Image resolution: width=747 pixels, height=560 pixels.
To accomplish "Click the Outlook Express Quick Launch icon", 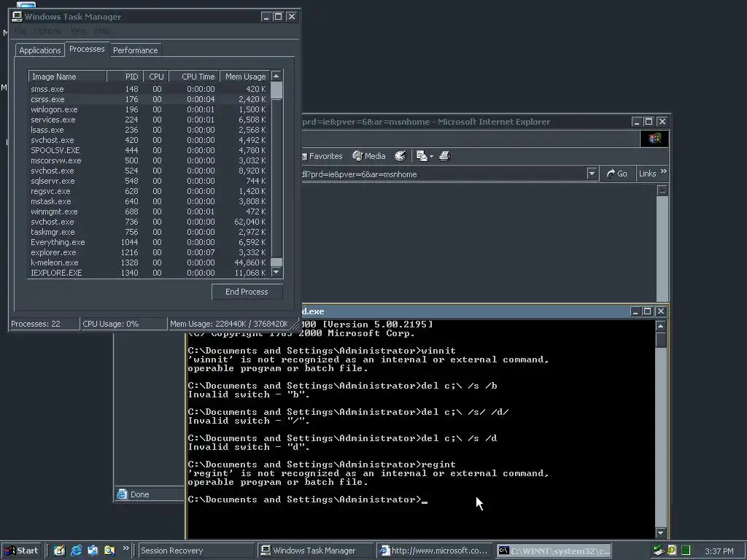I will pyautogui.click(x=93, y=551).
